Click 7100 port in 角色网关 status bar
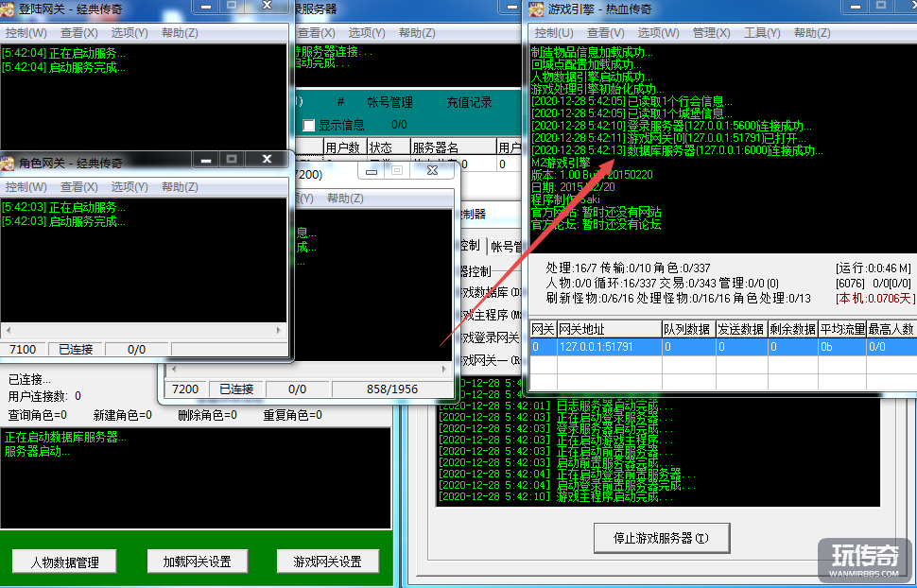This screenshot has height=588, width=917. coord(23,349)
